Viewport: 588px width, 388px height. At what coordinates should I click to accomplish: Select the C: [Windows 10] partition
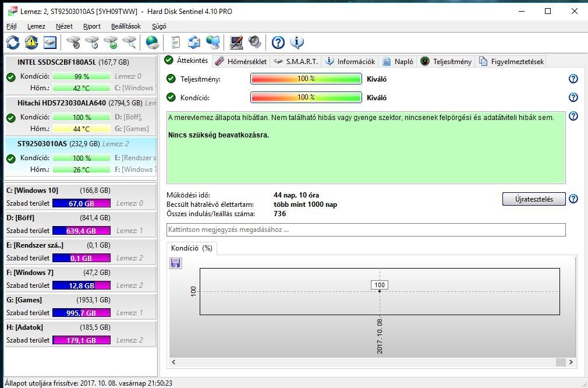coord(80,197)
